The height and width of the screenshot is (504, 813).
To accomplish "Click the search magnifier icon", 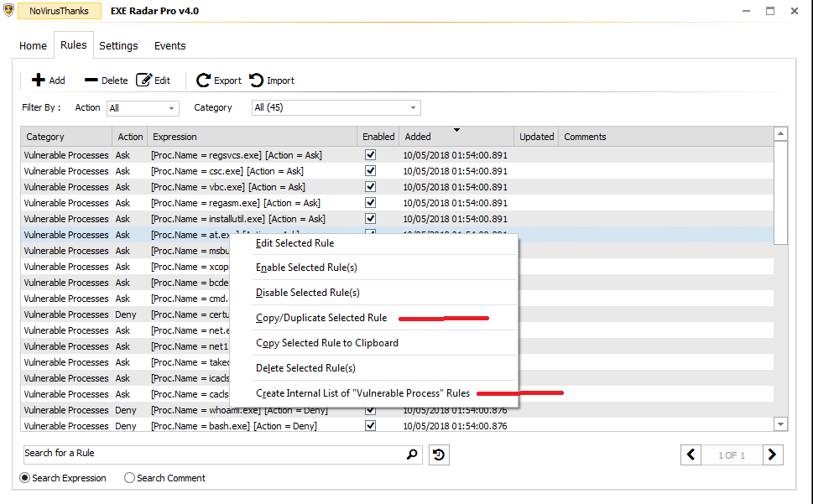I will coord(412,455).
